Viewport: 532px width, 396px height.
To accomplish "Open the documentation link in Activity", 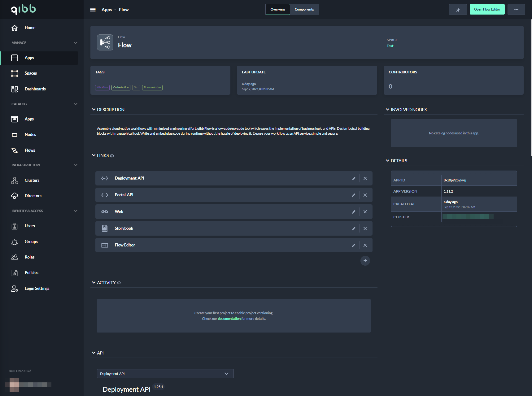I will tap(229, 319).
